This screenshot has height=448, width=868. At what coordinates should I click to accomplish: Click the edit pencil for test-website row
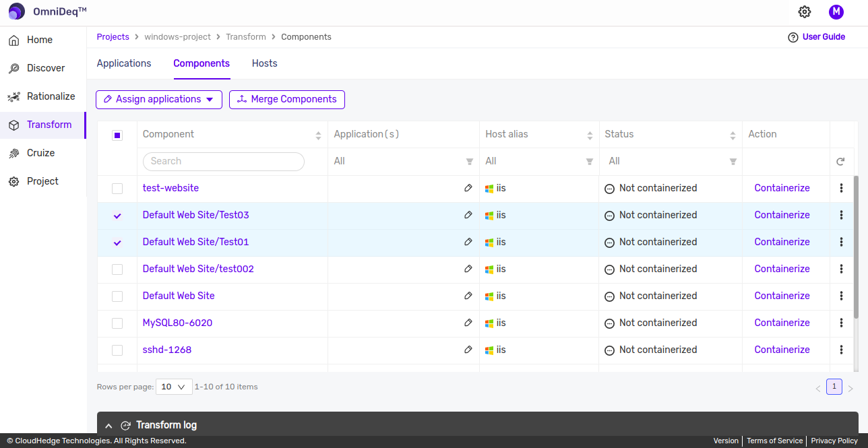[x=468, y=188]
